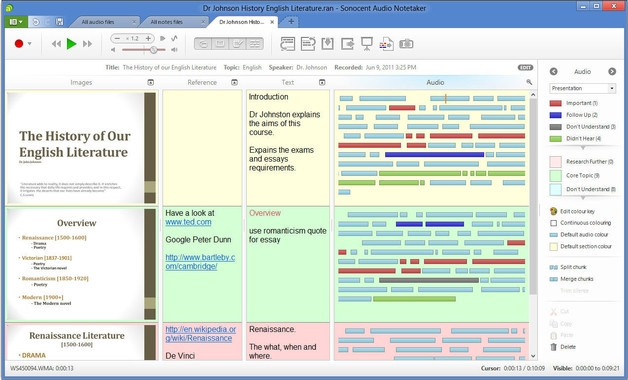Image resolution: width=628 pixels, height=380 pixels.
Task: Select the History of Our English Literature slide
Action: click(x=81, y=148)
